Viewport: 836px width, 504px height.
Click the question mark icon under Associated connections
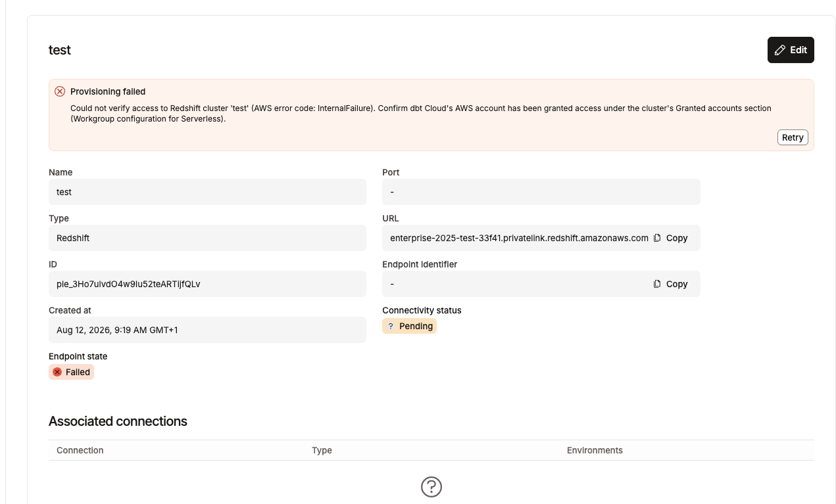(x=431, y=487)
